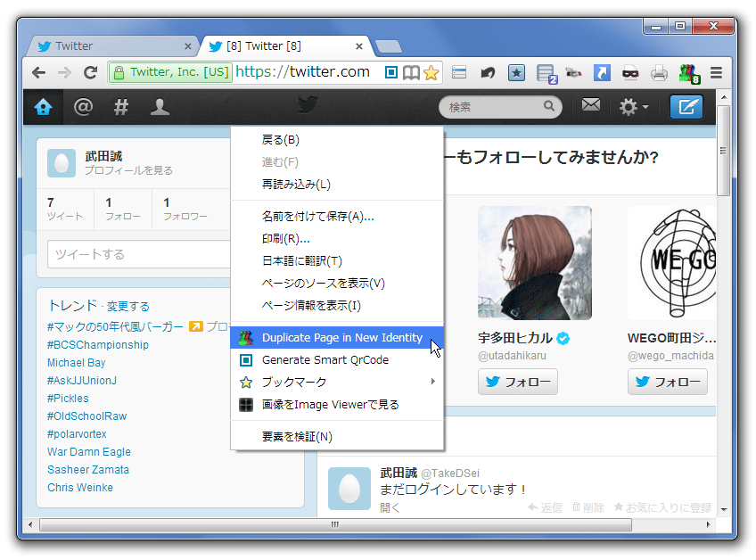Switch to the first Twitter tab

pos(111,46)
